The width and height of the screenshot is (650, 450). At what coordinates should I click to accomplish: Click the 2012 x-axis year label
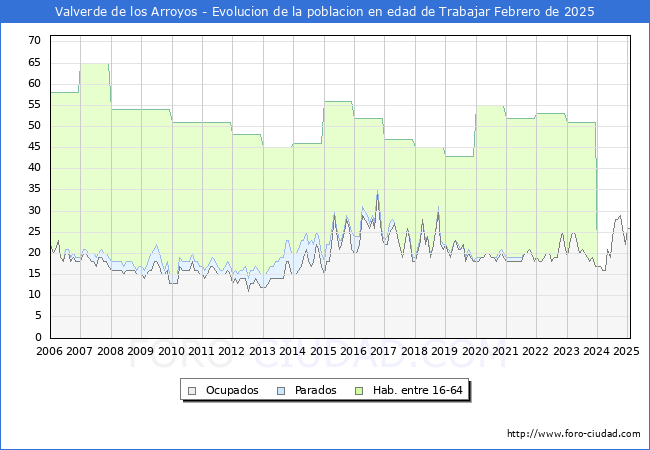point(231,351)
